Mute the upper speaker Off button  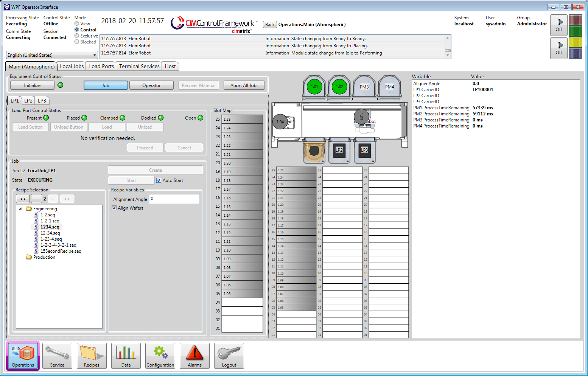pos(559,25)
